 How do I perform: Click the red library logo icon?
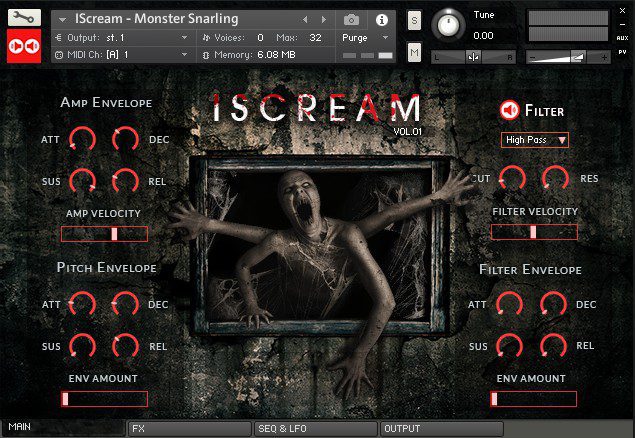[x=24, y=46]
